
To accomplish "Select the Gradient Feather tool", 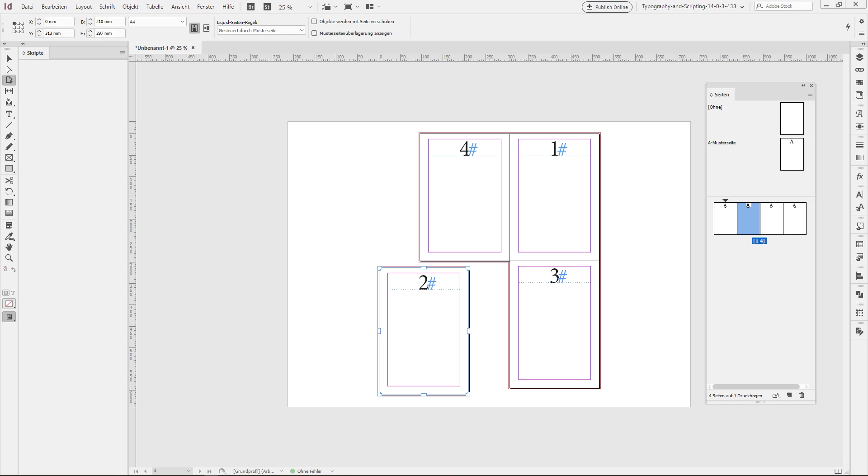I will (x=9, y=213).
